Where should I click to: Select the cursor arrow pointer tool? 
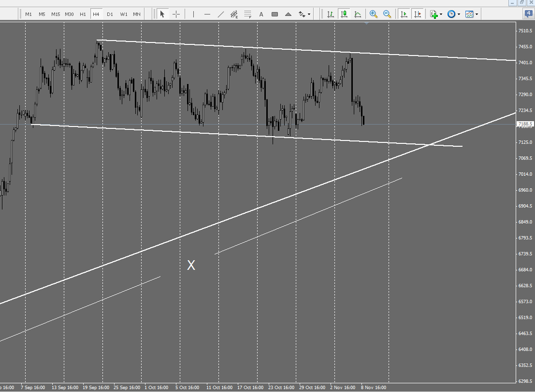162,14
